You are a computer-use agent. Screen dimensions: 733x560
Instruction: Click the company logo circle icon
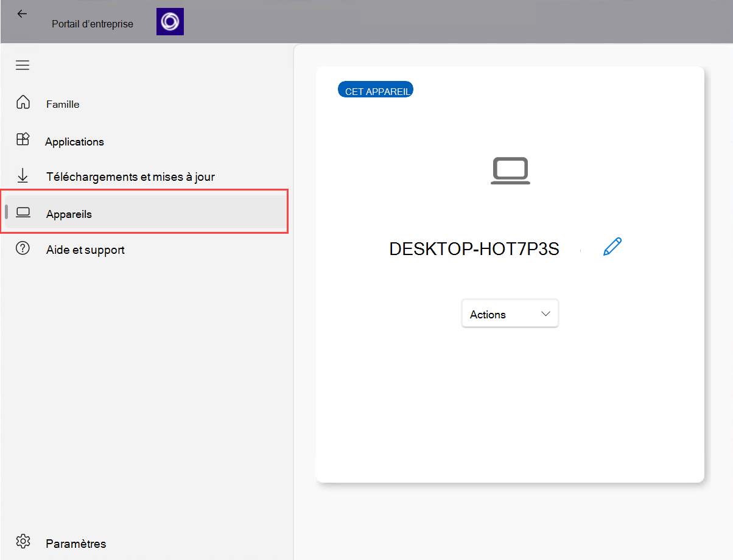pos(170,22)
